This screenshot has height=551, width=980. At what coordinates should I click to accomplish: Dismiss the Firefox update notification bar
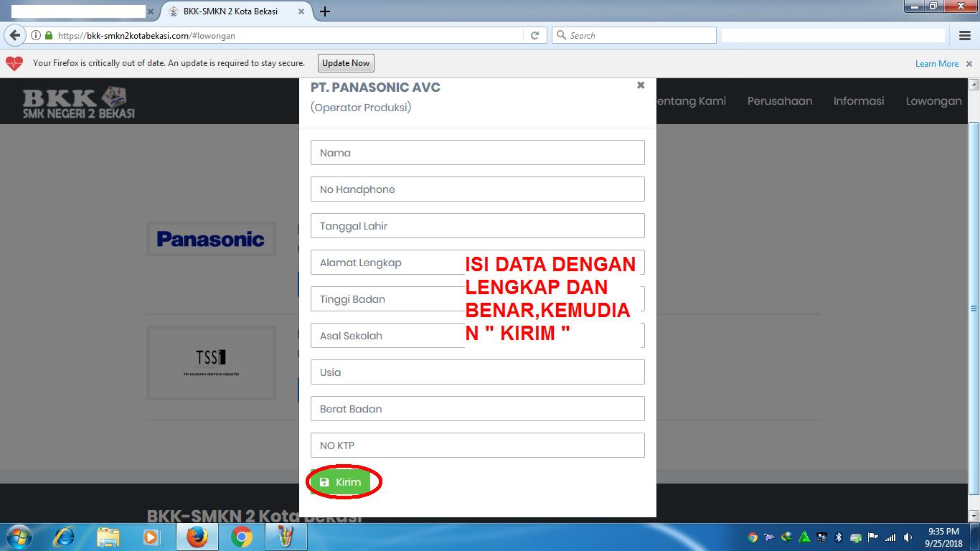pyautogui.click(x=969, y=64)
